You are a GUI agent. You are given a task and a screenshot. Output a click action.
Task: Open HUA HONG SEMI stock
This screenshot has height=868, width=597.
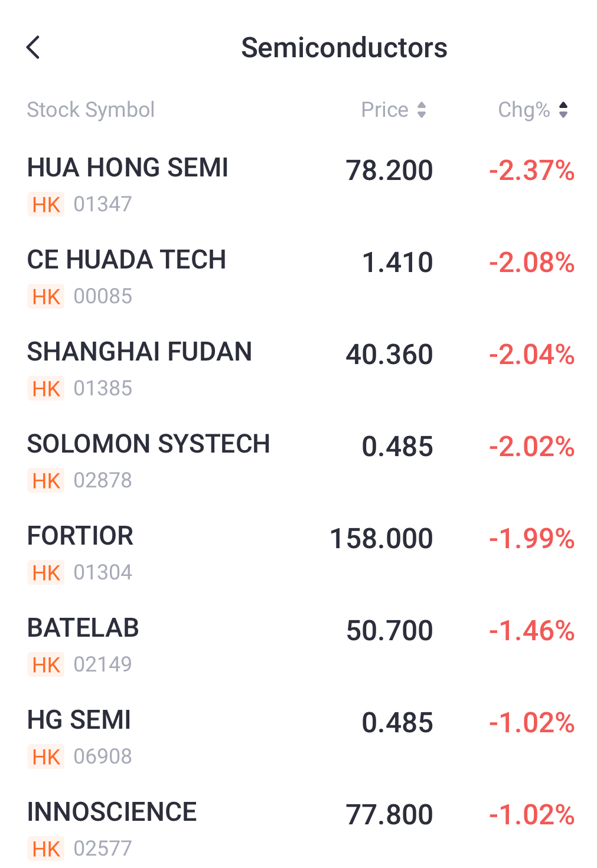pos(298,185)
